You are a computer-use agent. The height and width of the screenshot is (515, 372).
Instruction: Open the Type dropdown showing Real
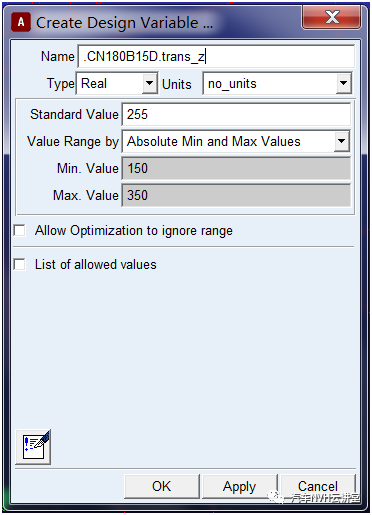pos(117,83)
